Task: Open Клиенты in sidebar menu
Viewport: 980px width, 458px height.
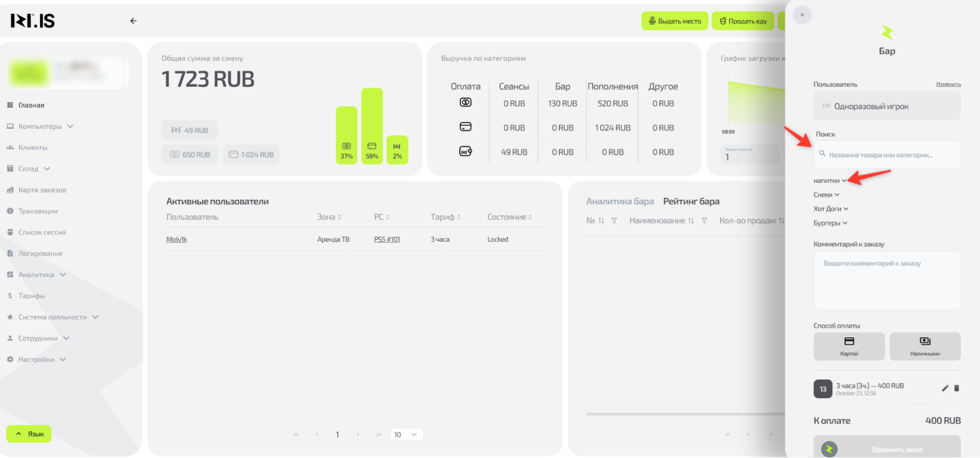Action: [33, 148]
